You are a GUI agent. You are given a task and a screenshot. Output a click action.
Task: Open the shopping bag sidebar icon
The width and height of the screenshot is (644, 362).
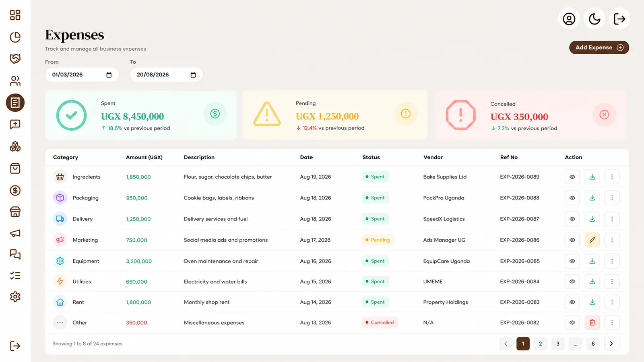pyautogui.click(x=15, y=168)
